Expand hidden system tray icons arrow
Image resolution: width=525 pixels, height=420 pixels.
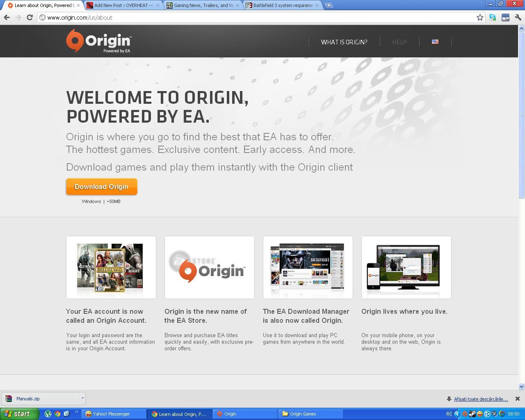[457, 414]
